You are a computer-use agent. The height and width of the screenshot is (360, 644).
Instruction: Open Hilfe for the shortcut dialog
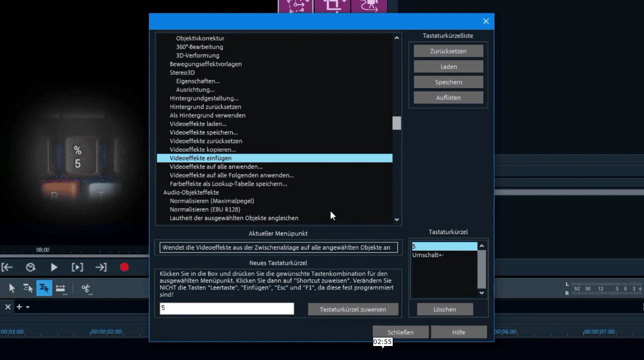pyautogui.click(x=459, y=332)
